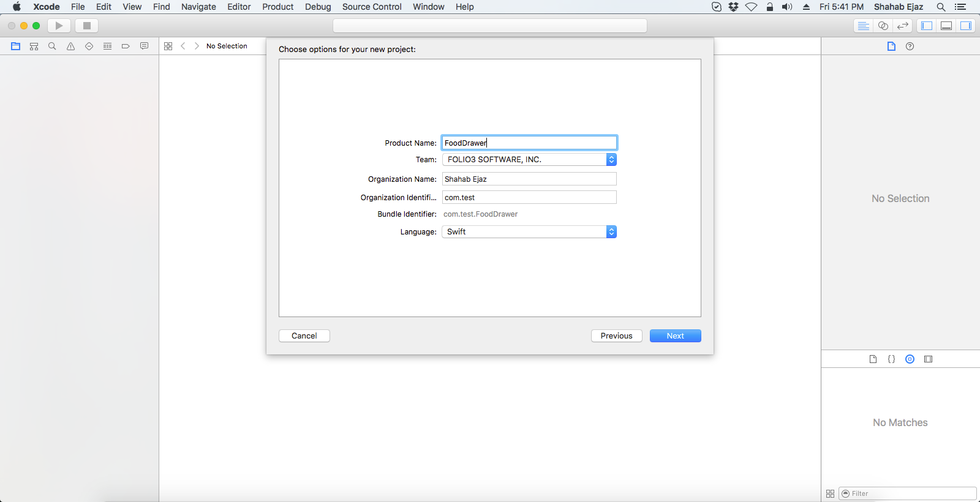Open Dropbox menu bar icon
Viewport: 980px width, 502px height.
pos(734,7)
